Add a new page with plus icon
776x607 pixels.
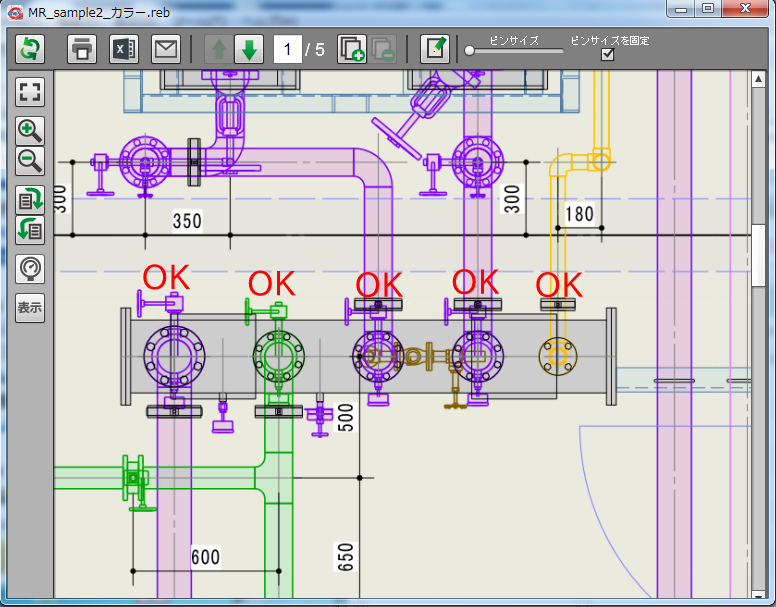coord(351,48)
